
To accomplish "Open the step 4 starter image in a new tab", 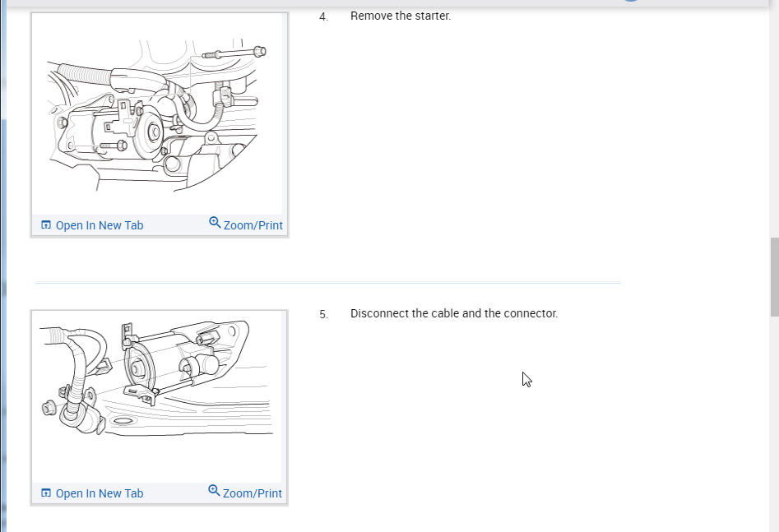I will coord(92,225).
